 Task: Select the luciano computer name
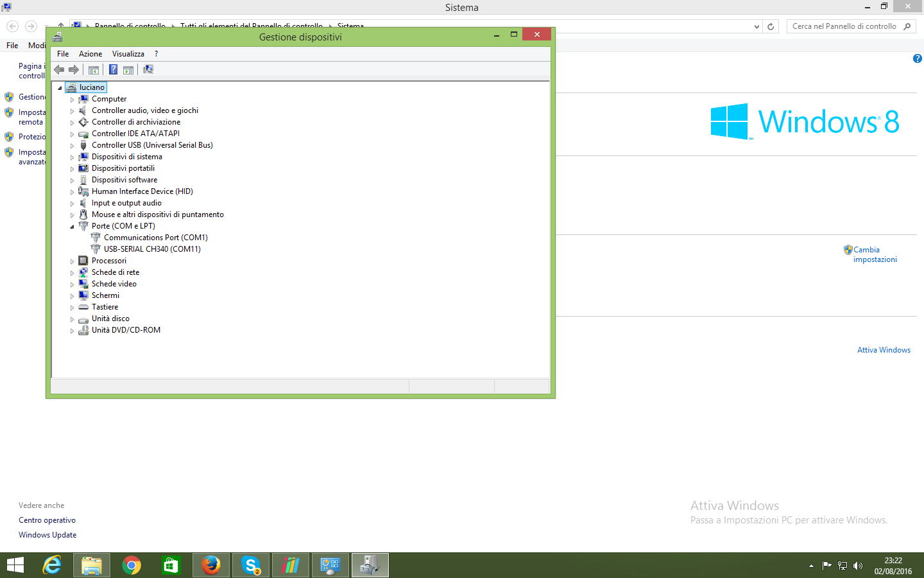click(x=92, y=87)
